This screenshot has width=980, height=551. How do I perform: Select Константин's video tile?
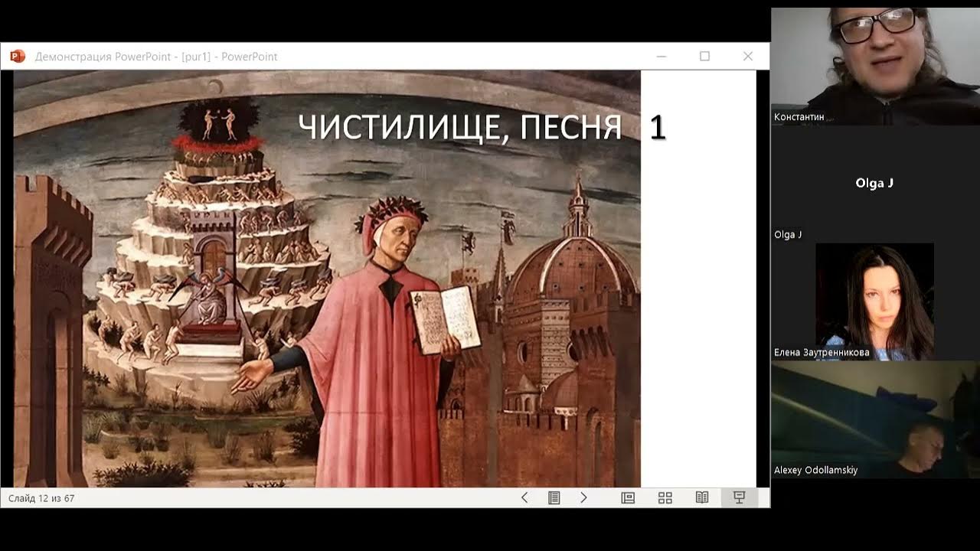875,67
